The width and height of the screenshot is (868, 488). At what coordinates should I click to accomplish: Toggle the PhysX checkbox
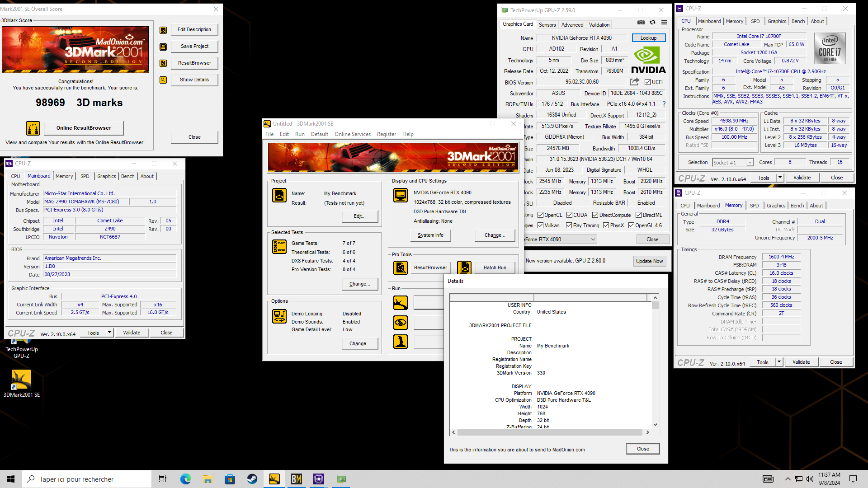click(606, 225)
